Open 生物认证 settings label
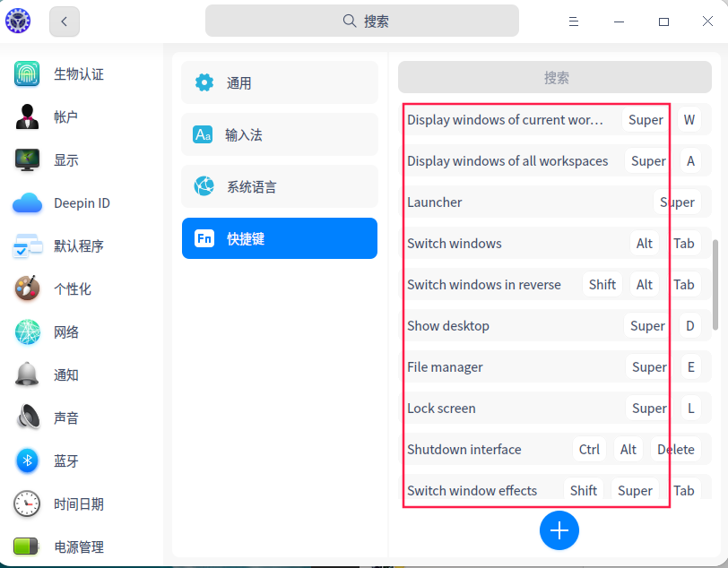The height and width of the screenshot is (568, 728). (79, 73)
